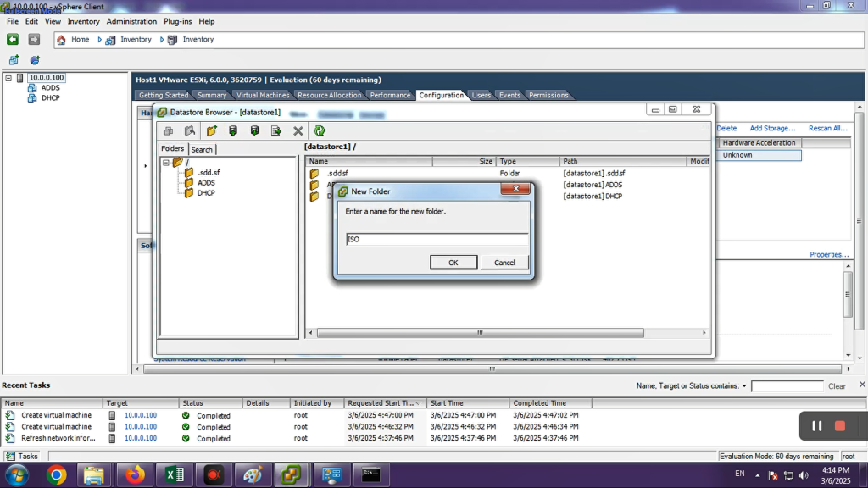Click the New Virtual Machine toolbar icon
Viewport: 868px width, 488px height.
tap(14, 60)
